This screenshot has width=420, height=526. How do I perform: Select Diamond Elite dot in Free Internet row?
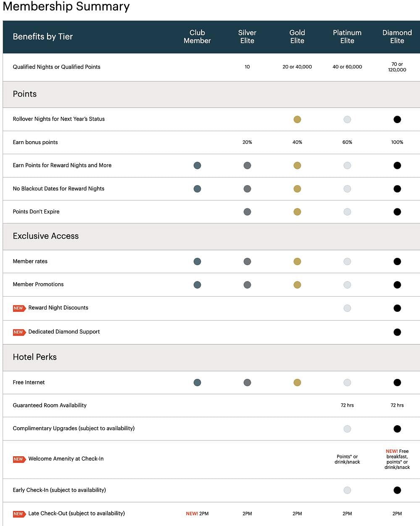tap(397, 382)
